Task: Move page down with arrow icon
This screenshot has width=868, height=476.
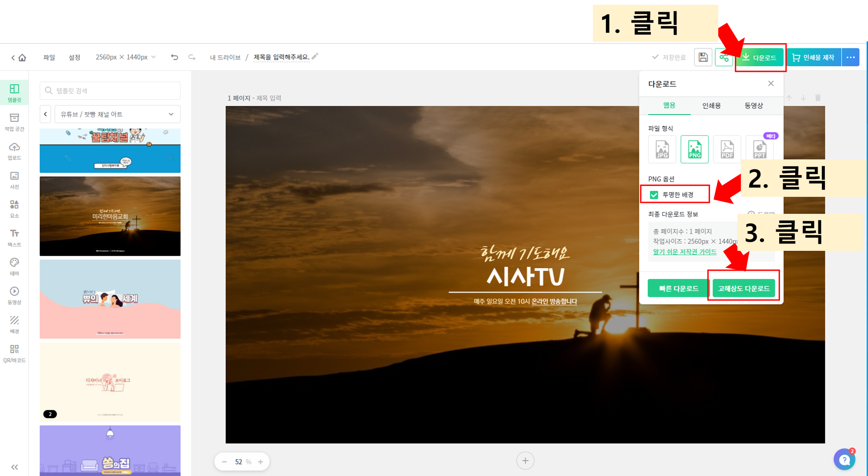Action: click(803, 98)
